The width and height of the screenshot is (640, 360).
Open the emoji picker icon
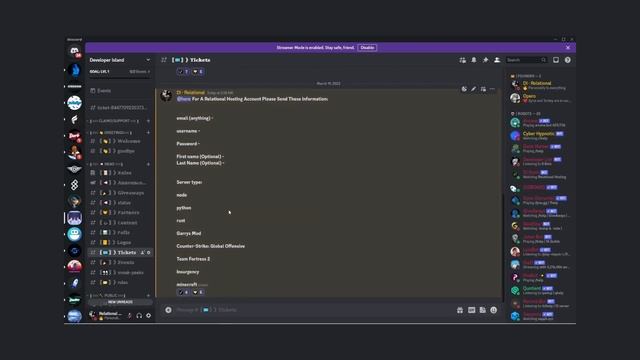493,310
